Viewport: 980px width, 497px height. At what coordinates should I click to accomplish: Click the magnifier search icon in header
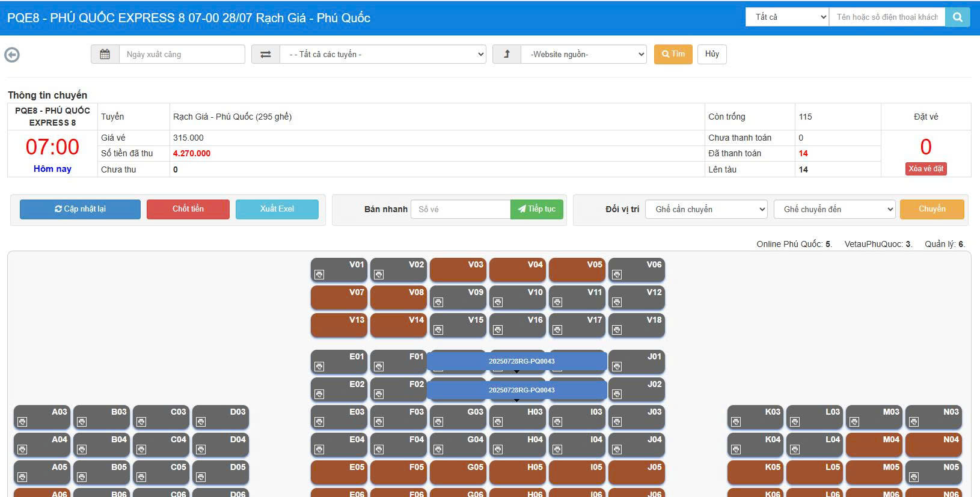(958, 17)
